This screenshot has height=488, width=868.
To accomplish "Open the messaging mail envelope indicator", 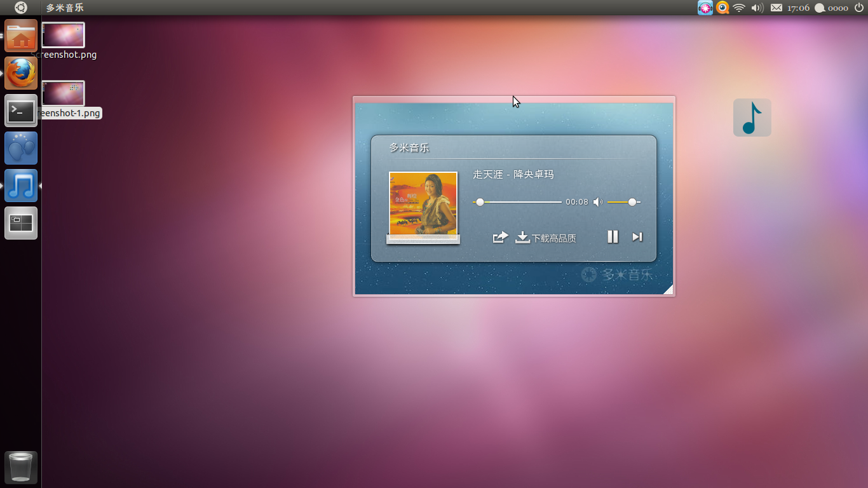I will pyautogui.click(x=776, y=8).
